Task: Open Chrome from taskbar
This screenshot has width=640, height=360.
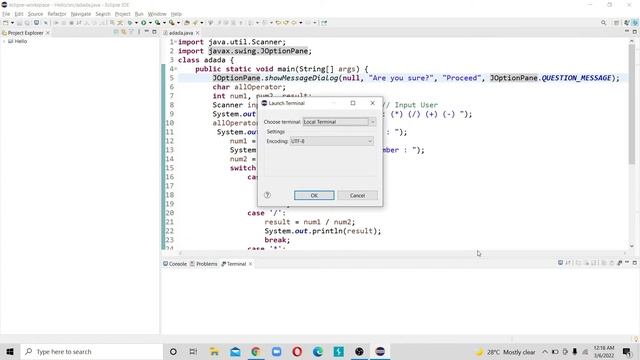Action: coord(256,351)
